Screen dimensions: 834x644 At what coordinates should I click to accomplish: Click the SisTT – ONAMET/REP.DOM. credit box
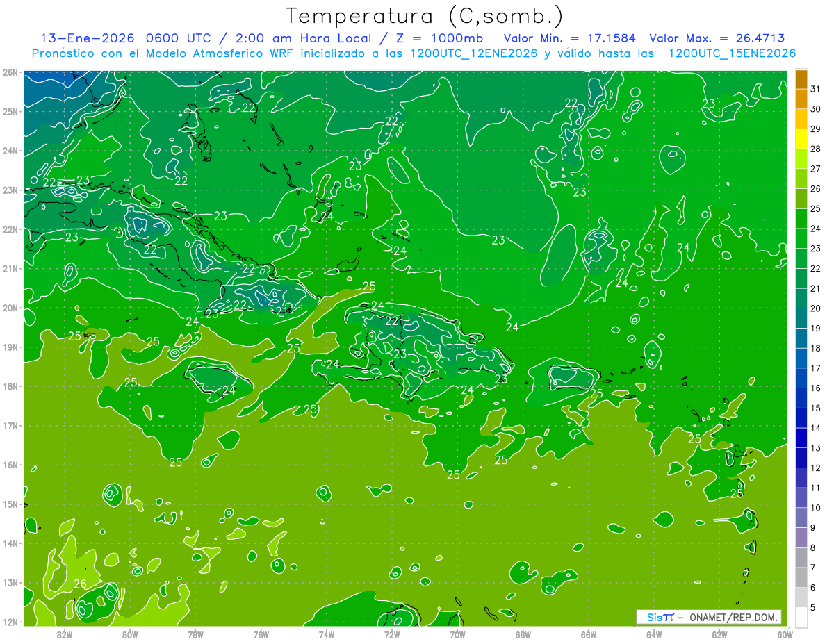[709, 617]
